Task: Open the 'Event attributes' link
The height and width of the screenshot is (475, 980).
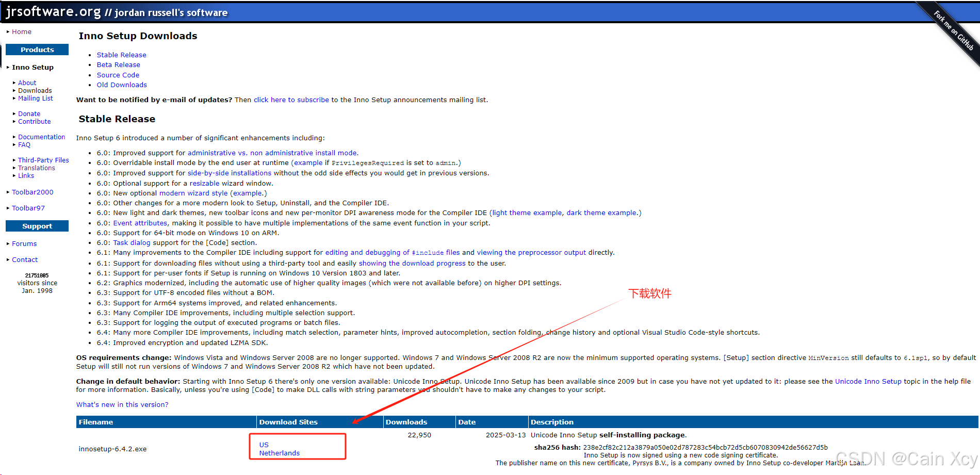Action: tap(140, 223)
